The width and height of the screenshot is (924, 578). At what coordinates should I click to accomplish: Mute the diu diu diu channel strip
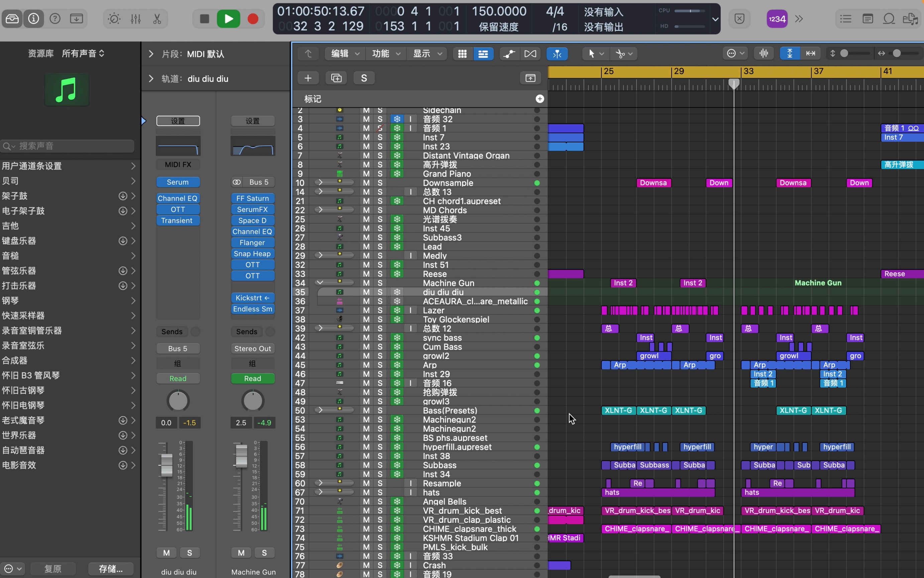166,553
